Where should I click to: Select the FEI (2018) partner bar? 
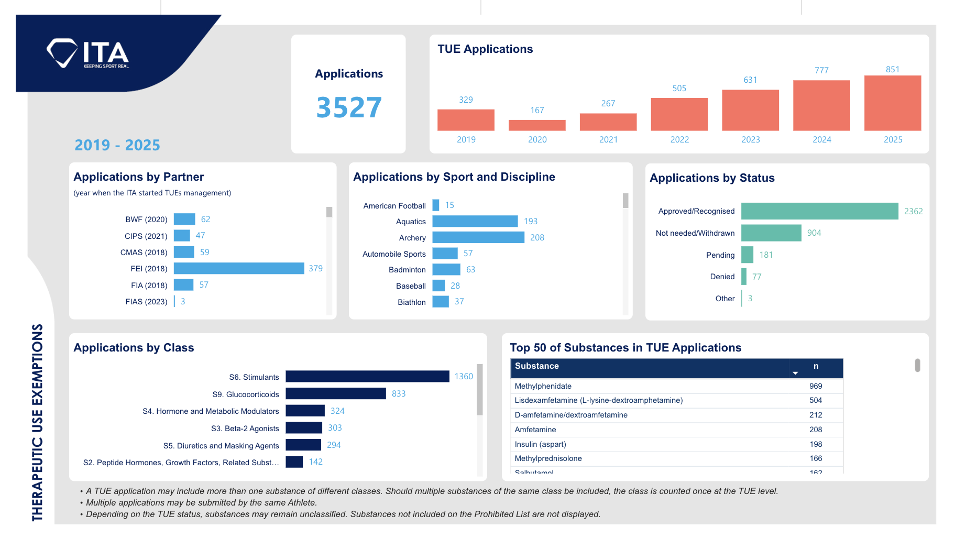pyautogui.click(x=239, y=268)
